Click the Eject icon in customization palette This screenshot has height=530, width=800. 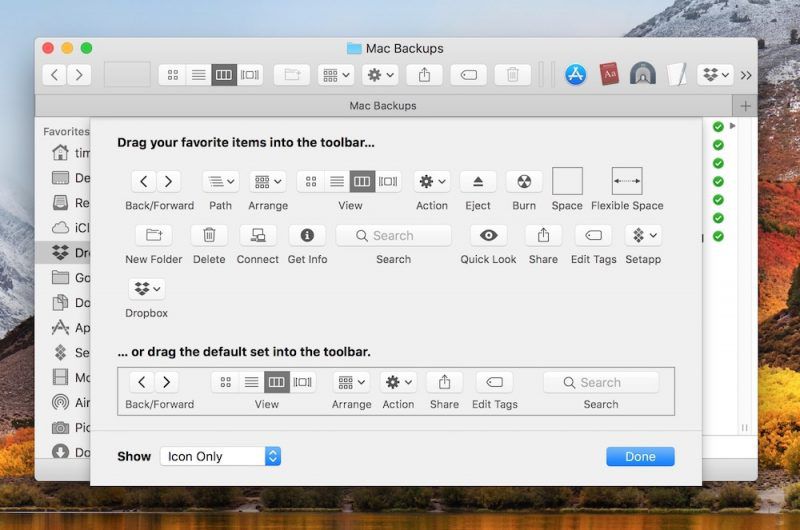[478, 181]
